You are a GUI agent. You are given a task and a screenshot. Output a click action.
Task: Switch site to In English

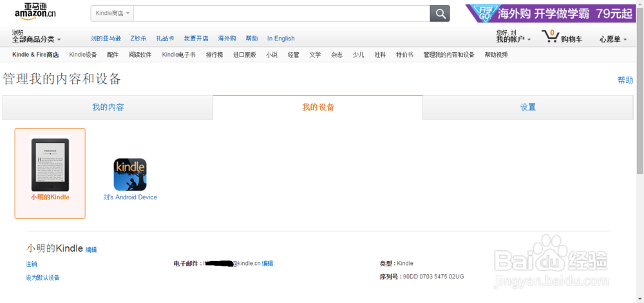click(281, 39)
